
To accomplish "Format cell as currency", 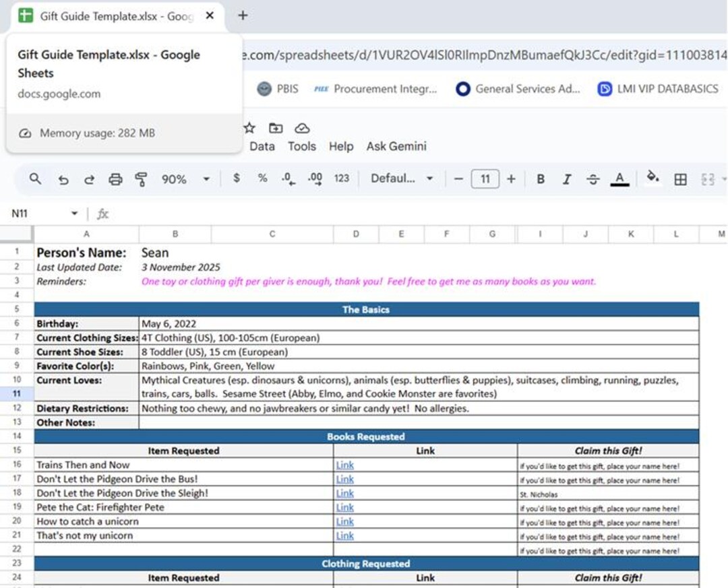I will 237,178.
